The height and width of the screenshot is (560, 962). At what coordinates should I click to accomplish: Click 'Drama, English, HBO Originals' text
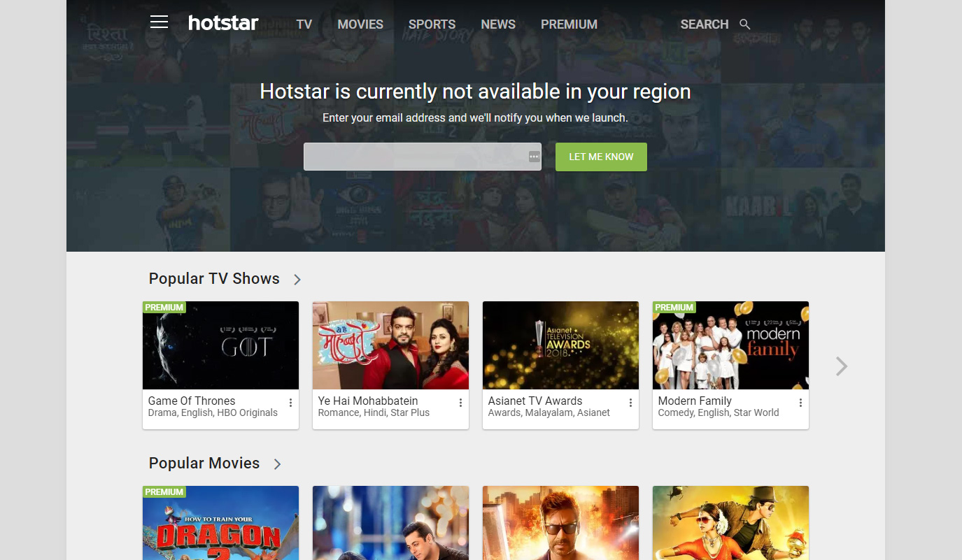pyautogui.click(x=213, y=413)
